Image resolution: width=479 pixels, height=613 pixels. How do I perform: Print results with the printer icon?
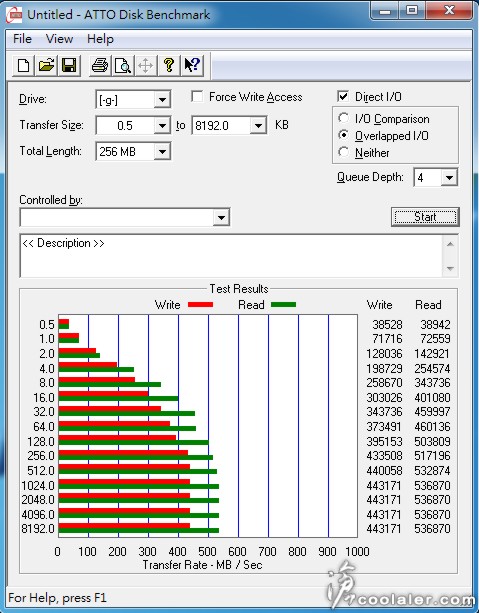click(100, 65)
